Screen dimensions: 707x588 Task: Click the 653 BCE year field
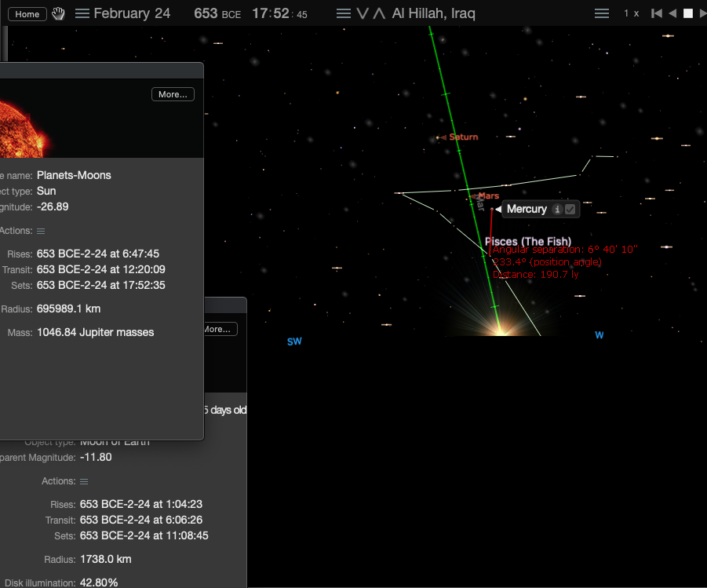[217, 13]
